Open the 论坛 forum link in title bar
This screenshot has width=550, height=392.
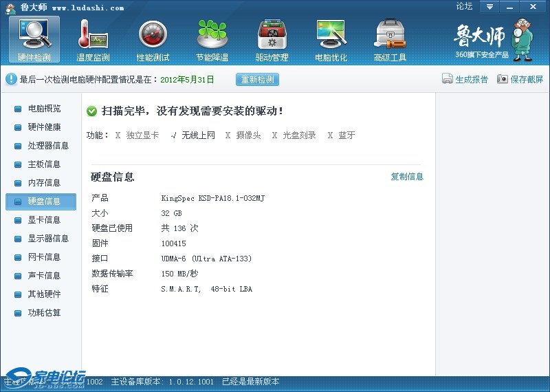464,7
